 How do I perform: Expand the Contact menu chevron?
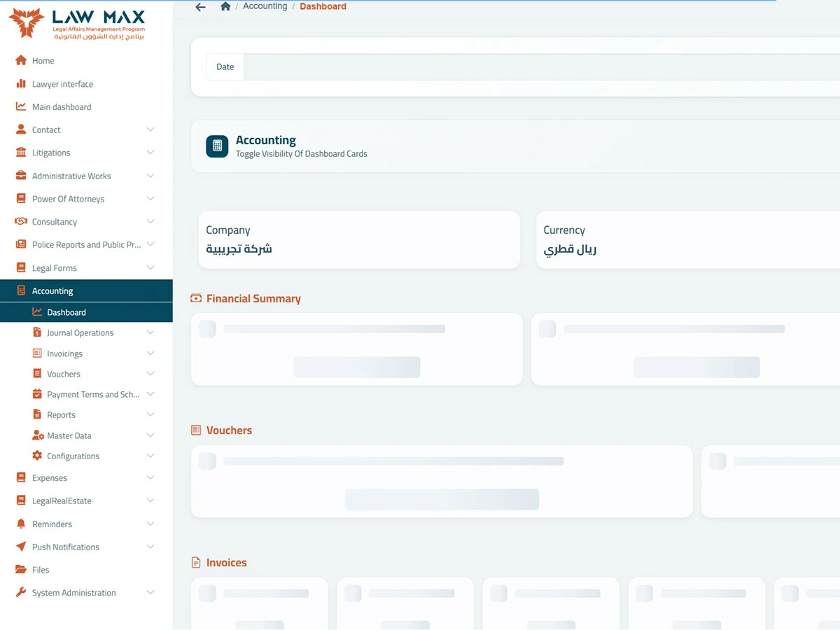click(150, 129)
